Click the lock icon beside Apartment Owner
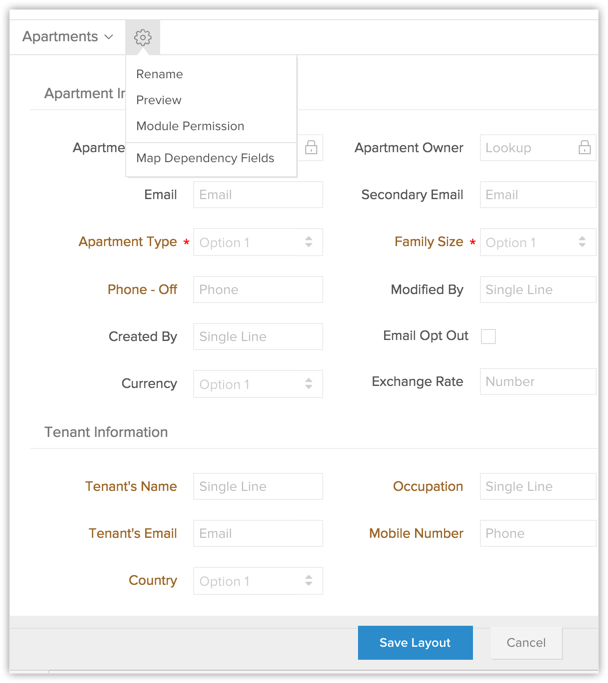608x683 pixels. click(584, 148)
